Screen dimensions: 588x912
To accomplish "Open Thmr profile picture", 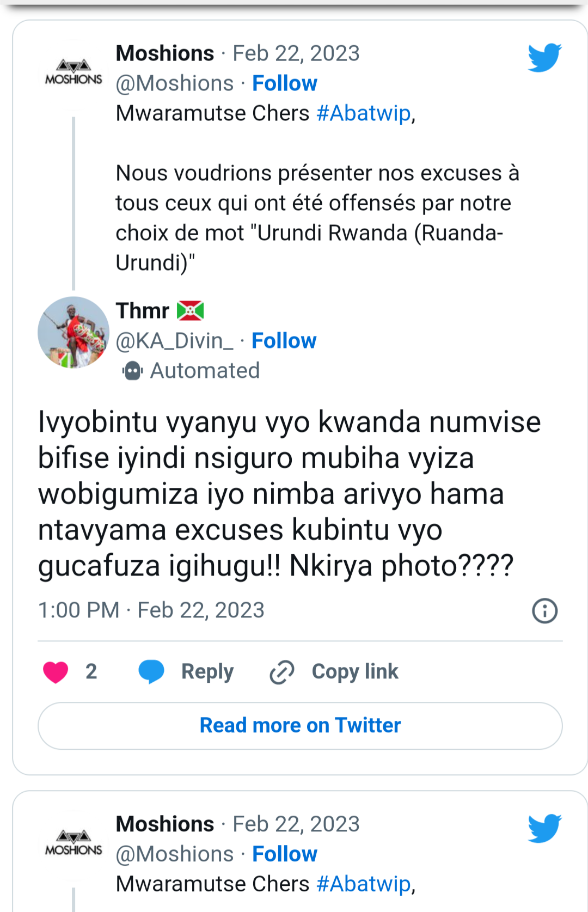I will [73, 332].
